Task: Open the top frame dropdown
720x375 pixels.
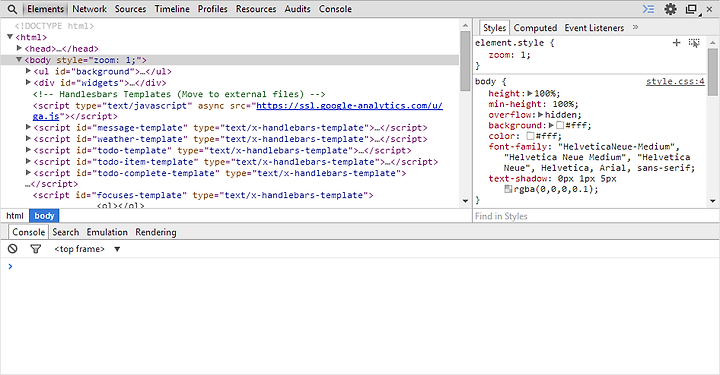Action: pos(87,249)
